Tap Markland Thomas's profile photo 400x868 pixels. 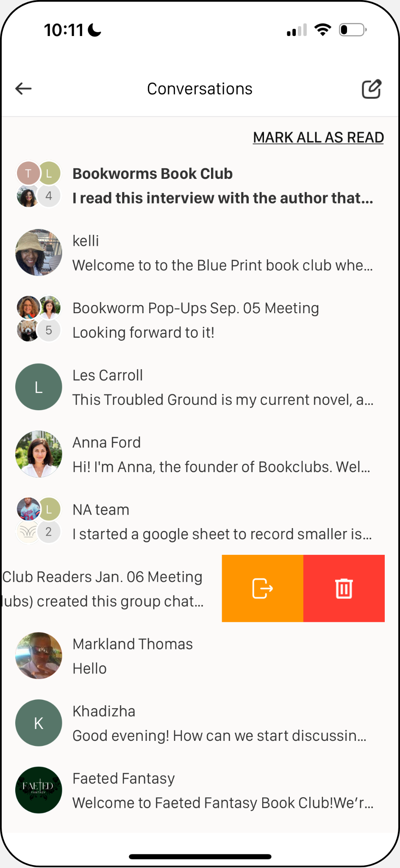click(x=39, y=656)
